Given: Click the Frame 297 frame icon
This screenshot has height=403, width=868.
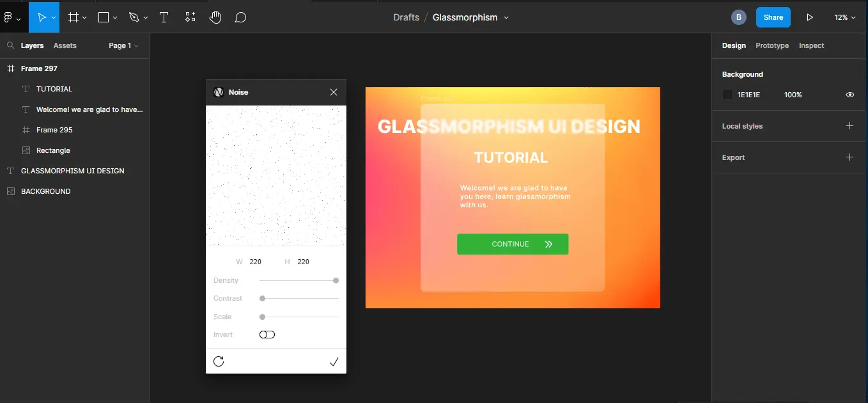Looking at the screenshot, I should coord(11,68).
